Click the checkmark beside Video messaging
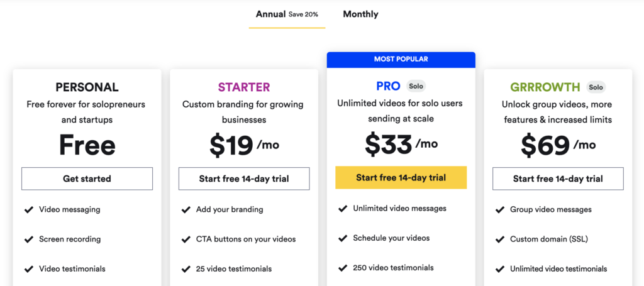644x286 pixels. 29,210
